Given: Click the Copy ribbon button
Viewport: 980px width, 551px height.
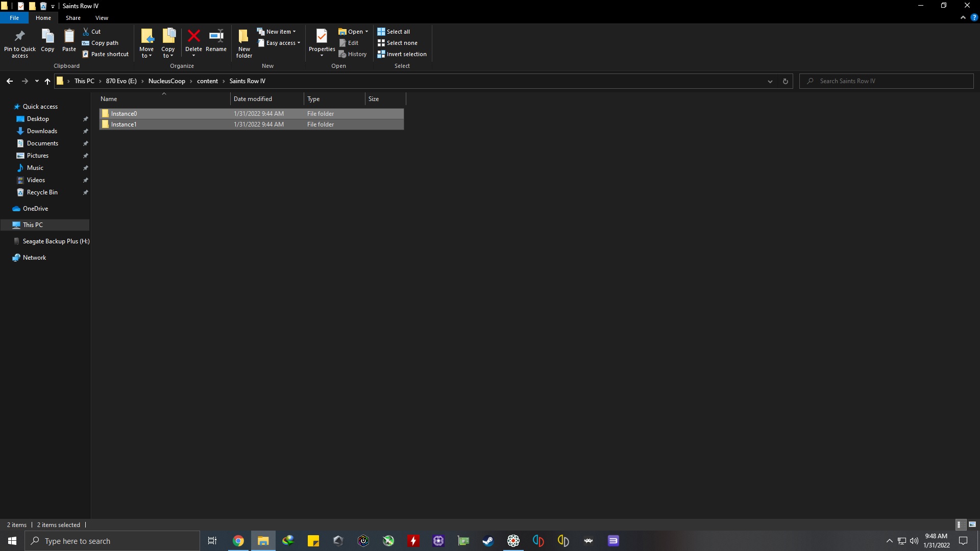Looking at the screenshot, I should click(47, 41).
